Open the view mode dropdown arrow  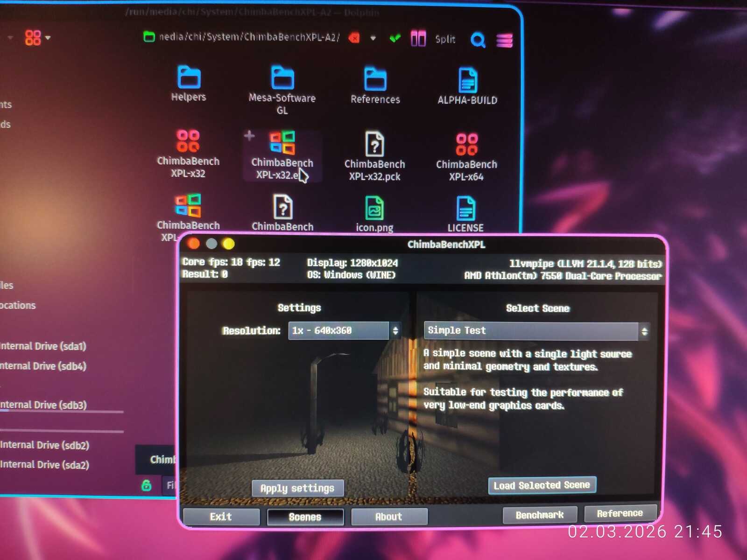(48, 38)
